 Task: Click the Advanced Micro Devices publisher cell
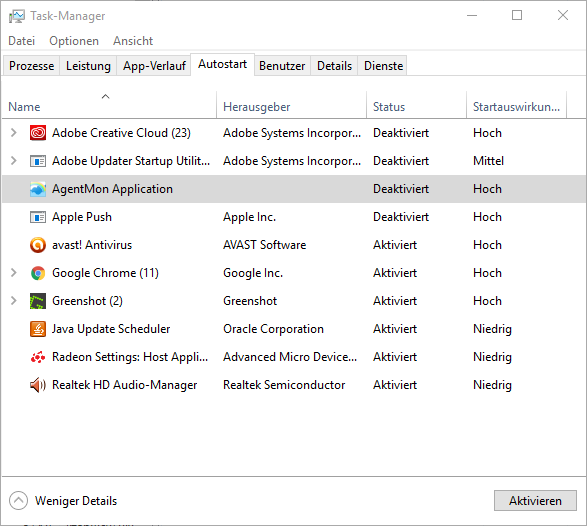290,357
